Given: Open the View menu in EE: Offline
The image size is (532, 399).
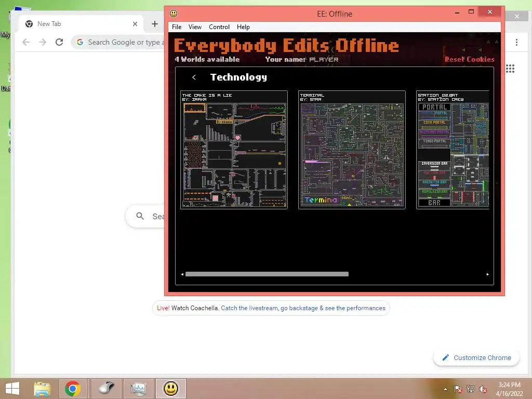Looking at the screenshot, I should pos(195,27).
